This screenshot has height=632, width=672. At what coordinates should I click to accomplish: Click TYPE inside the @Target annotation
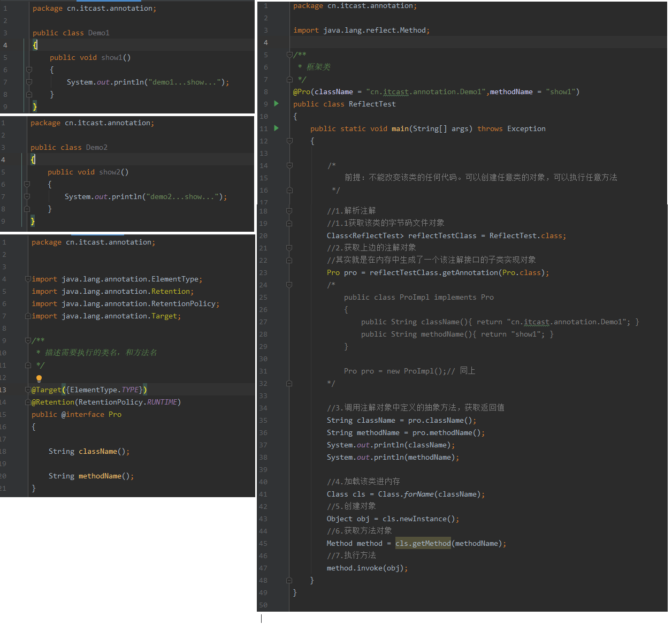(130, 390)
